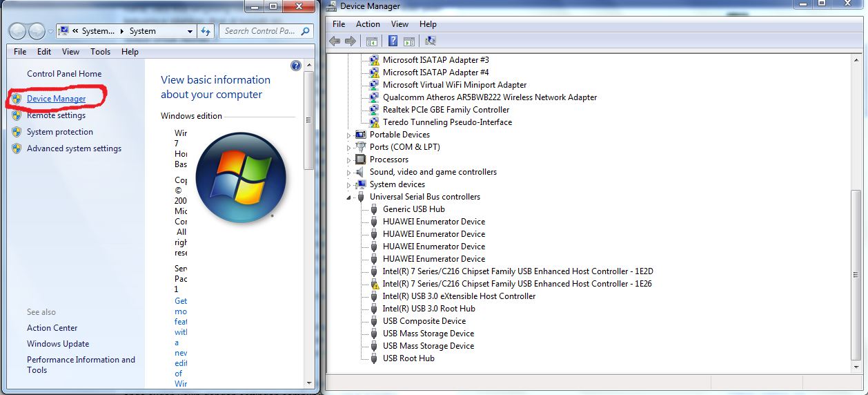
Task: Click System breadcrumb in address bar
Action: coord(143,31)
